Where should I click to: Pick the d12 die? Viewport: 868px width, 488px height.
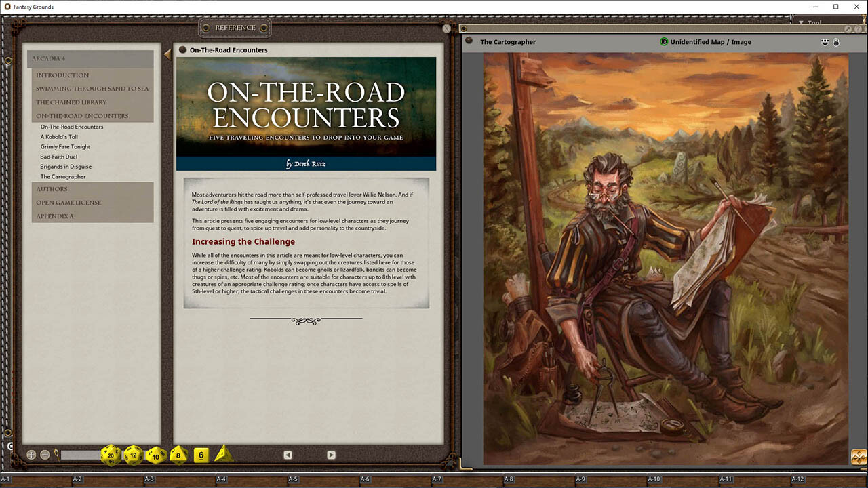134,455
